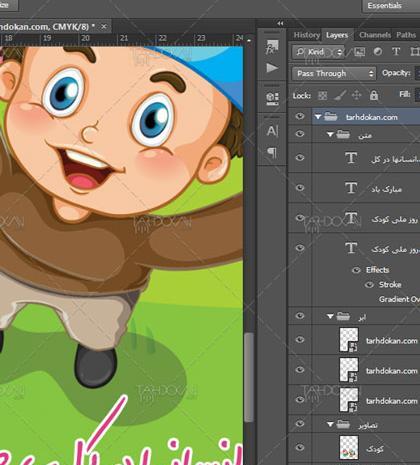Collapse the tarhdokan.com group triangle
Screen dimensions: 420x465
click(x=318, y=117)
